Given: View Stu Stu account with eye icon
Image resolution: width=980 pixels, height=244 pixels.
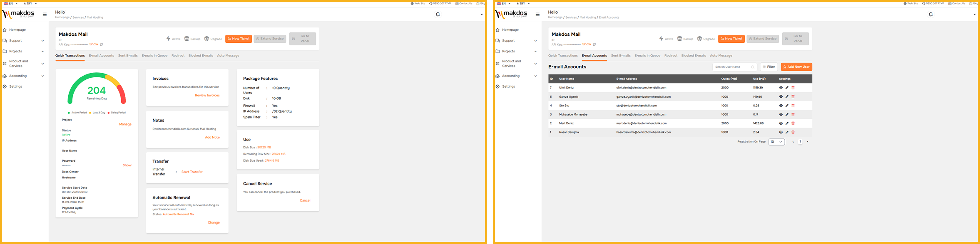Looking at the screenshot, I should coord(781,106).
